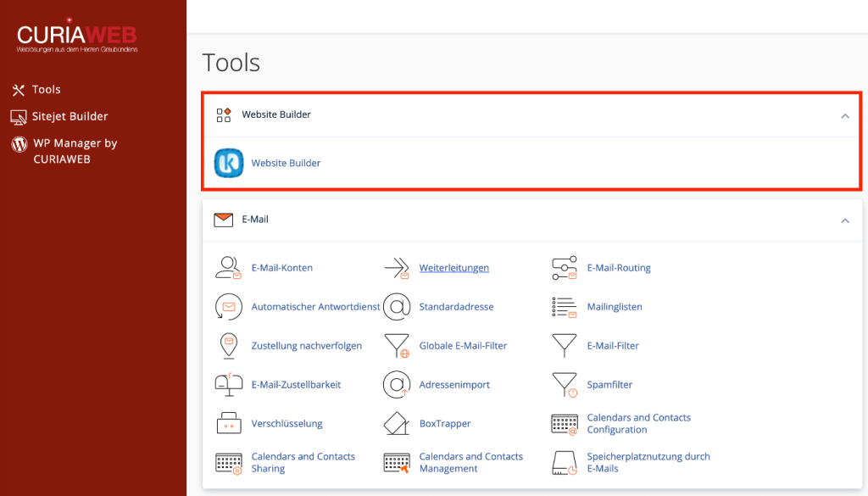Open the Verschlüsselung link

[287, 423]
